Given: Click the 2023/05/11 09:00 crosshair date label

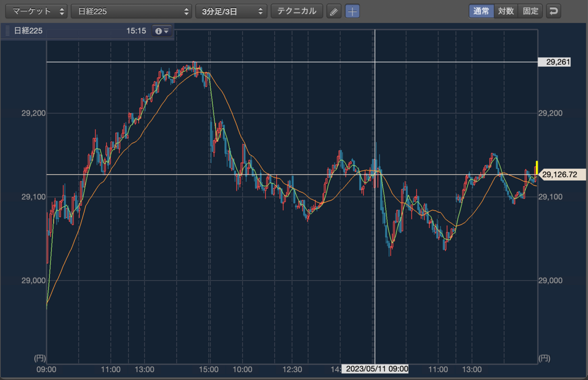Looking at the screenshot, I should (375, 369).
